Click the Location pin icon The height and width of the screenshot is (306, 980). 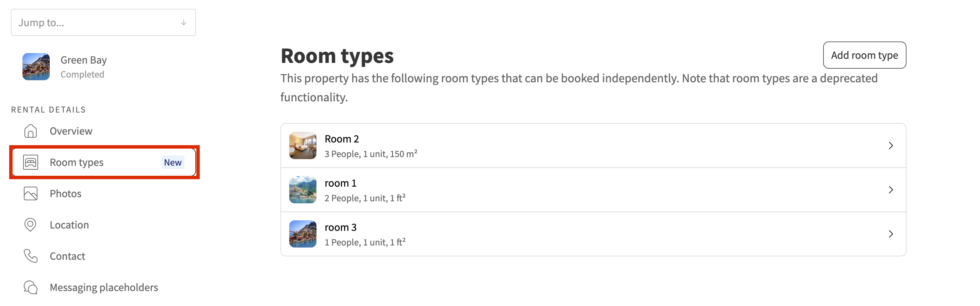[x=30, y=225]
